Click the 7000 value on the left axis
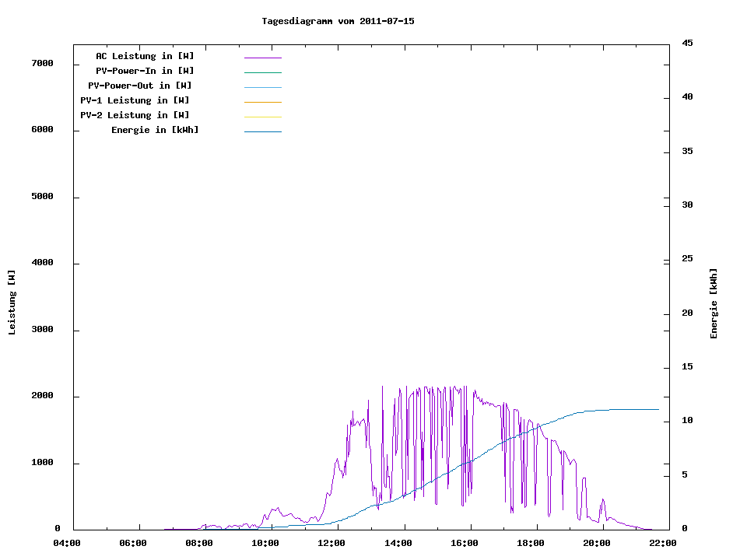Screen dimensions: 747x560 42,63
